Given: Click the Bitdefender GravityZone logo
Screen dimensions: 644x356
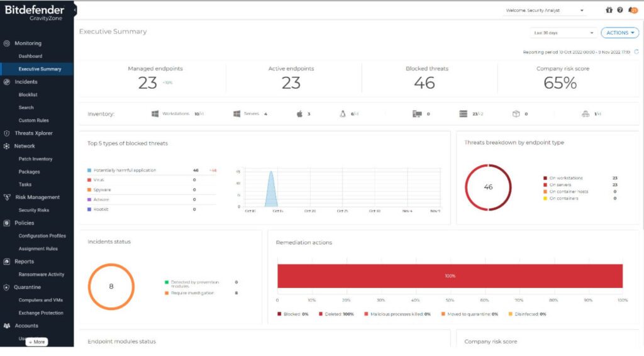Looking at the screenshot, I should (35, 13).
